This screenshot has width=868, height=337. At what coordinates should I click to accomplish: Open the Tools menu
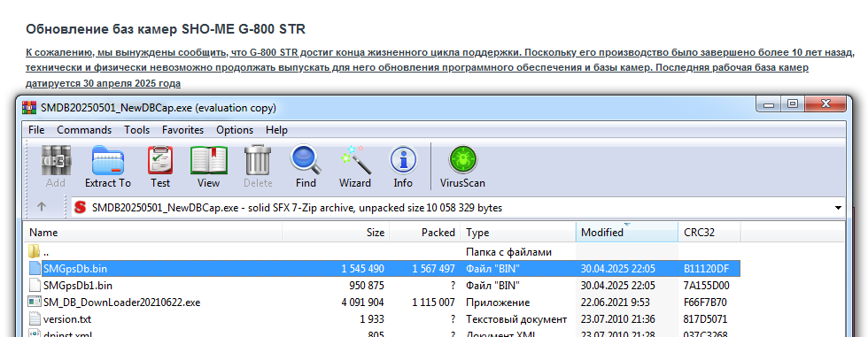136,130
